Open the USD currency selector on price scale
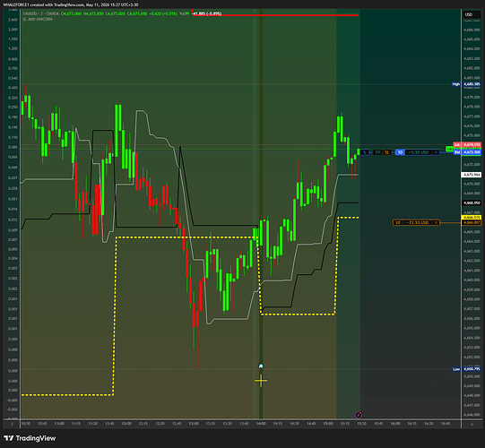This screenshot has width=485, height=448. tap(469, 14)
